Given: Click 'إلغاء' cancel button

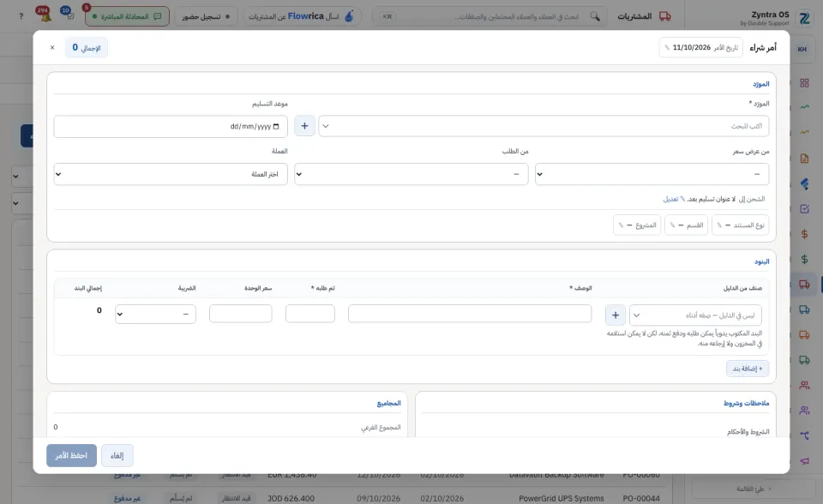Looking at the screenshot, I should (117, 456).
